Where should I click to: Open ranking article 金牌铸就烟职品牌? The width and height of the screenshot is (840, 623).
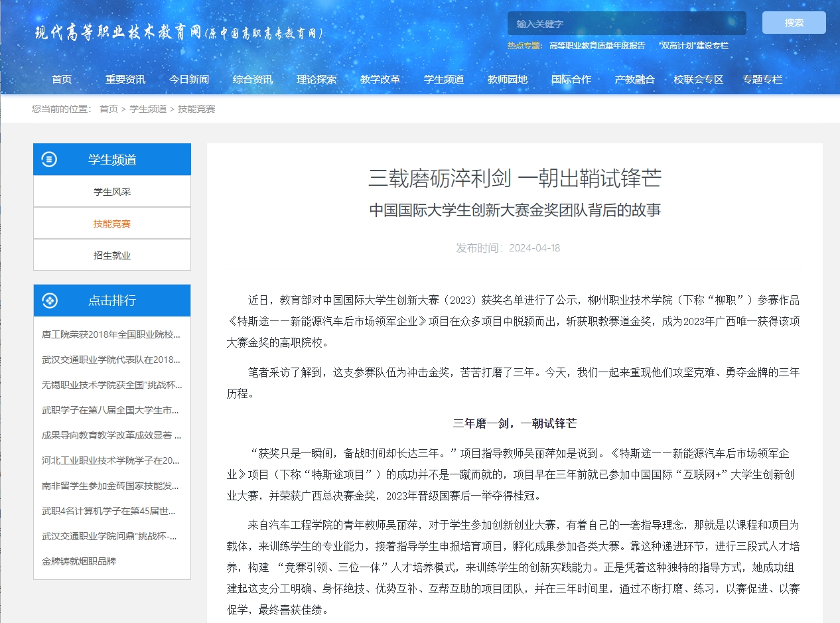tap(79, 561)
